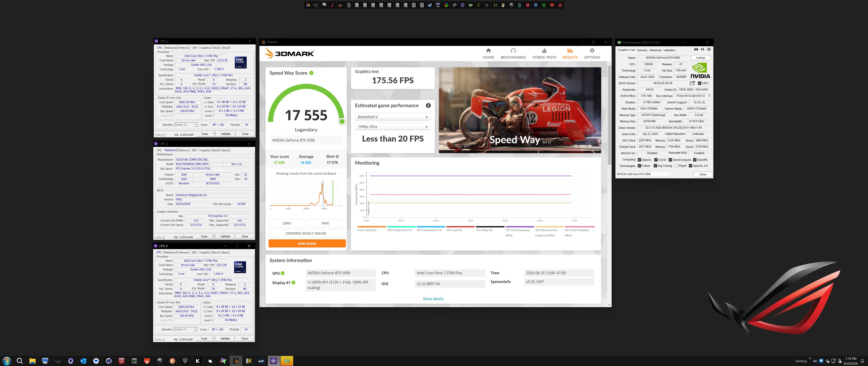The height and width of the screenshot is (366, 868).
Task: Switch to 3DMark taskbar icon
Action: [236, 361]
